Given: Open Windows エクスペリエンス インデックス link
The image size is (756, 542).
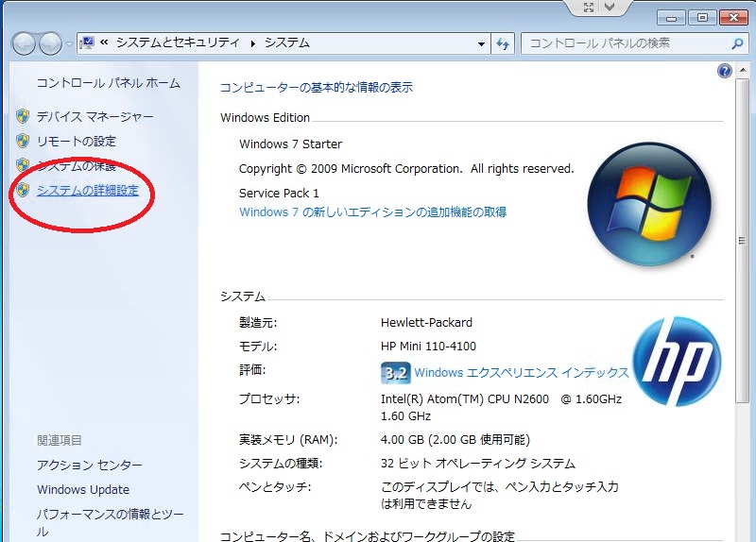Looking at the screenshot, I should click(522, 372).
